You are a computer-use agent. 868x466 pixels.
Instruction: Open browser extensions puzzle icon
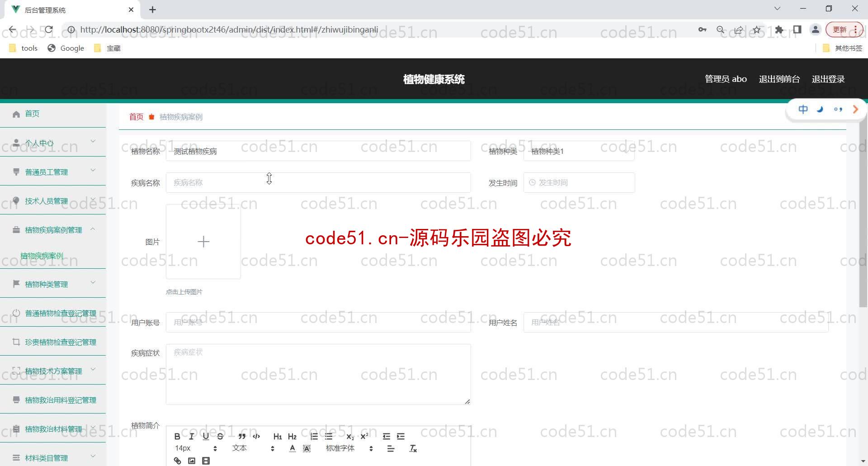779,30
